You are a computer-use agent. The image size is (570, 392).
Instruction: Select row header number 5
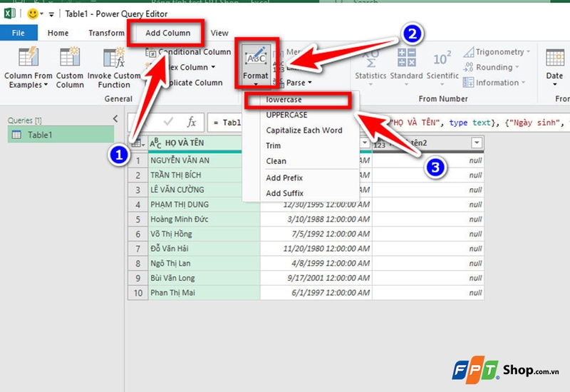[x=138, y=220]
